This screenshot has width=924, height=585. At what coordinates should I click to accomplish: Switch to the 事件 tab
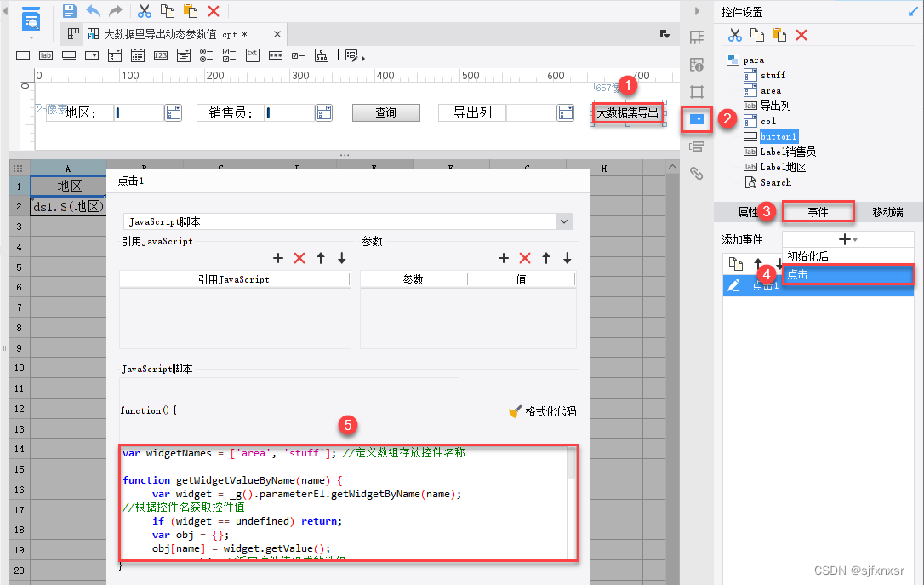pyautogui.click(x=818, y=212)
